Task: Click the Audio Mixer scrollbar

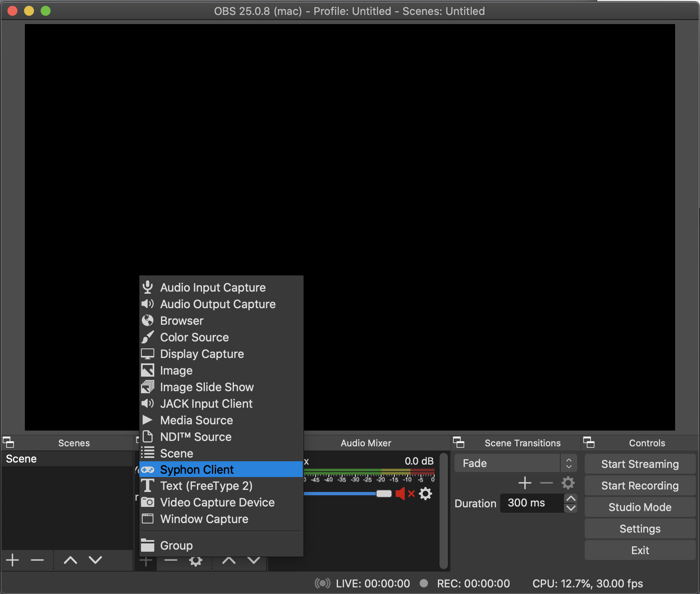Action: [443, 511]
